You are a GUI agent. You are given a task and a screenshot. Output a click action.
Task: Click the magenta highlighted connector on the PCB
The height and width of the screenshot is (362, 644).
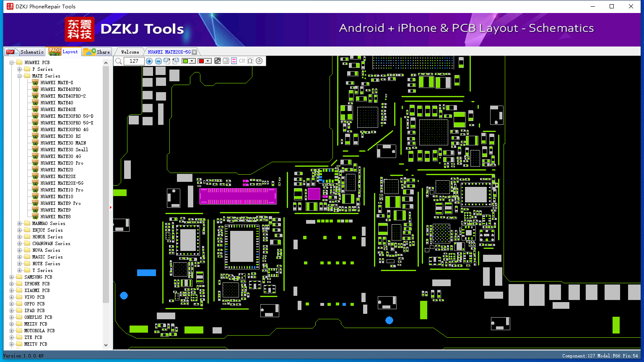coord(238,196)
